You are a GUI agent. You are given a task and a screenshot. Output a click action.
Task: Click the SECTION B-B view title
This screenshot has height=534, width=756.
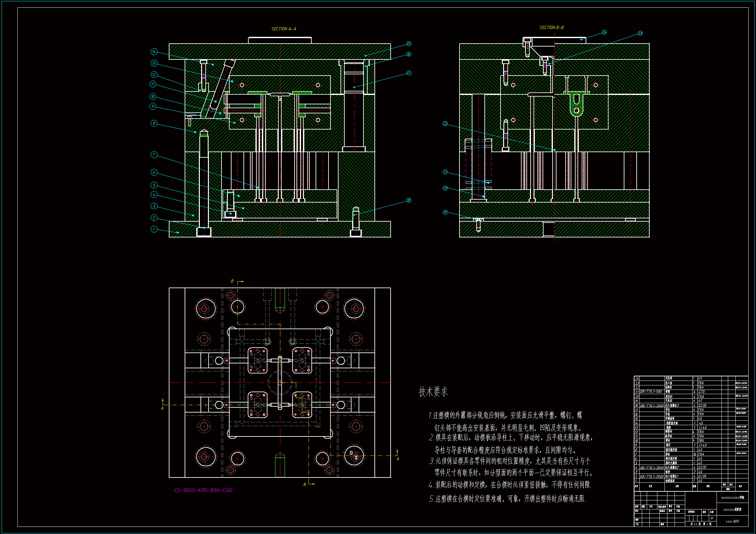[552, 28]
